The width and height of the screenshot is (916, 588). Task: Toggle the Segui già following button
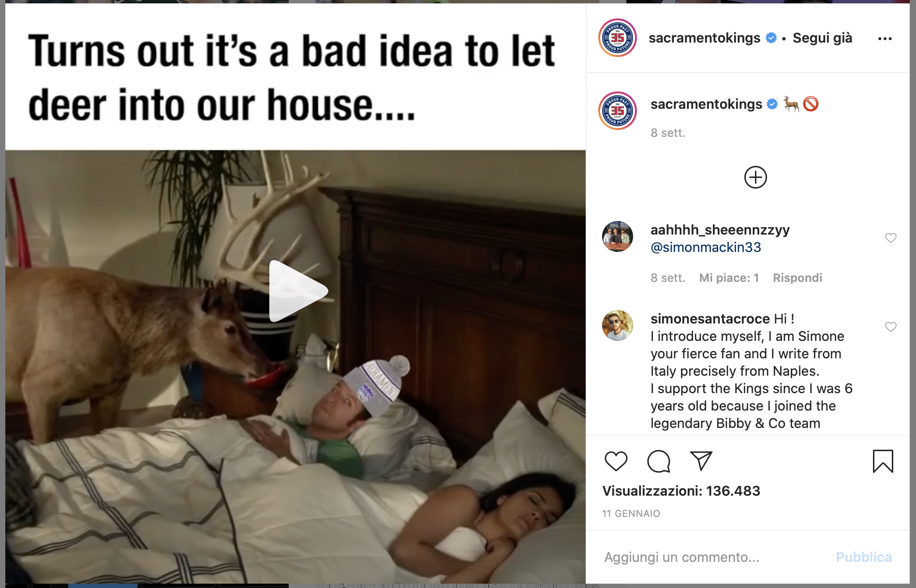pyautogui.click(x=822, y=38)
